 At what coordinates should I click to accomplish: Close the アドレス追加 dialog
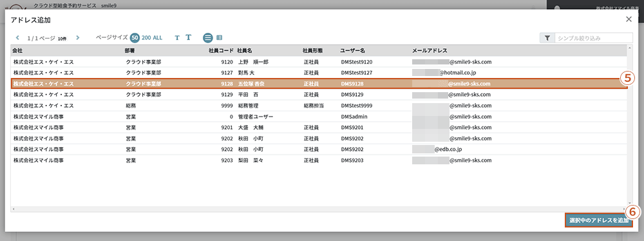[x=629, y=30]
